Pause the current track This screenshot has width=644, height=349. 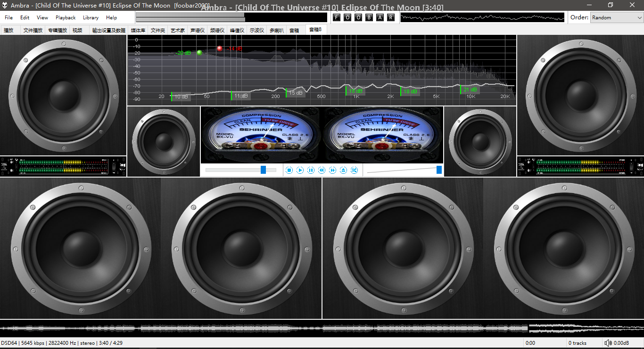tap(311, 170)
